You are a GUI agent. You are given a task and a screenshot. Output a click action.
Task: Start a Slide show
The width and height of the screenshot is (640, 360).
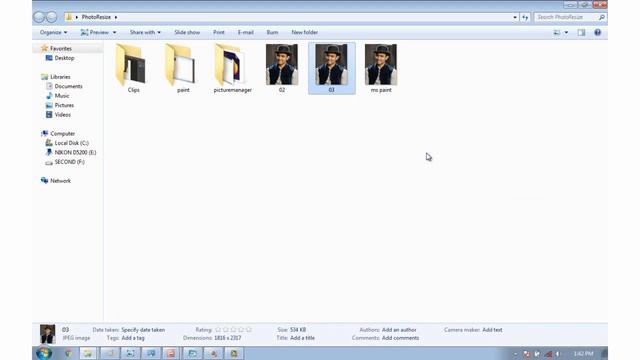tap(187, 32)
